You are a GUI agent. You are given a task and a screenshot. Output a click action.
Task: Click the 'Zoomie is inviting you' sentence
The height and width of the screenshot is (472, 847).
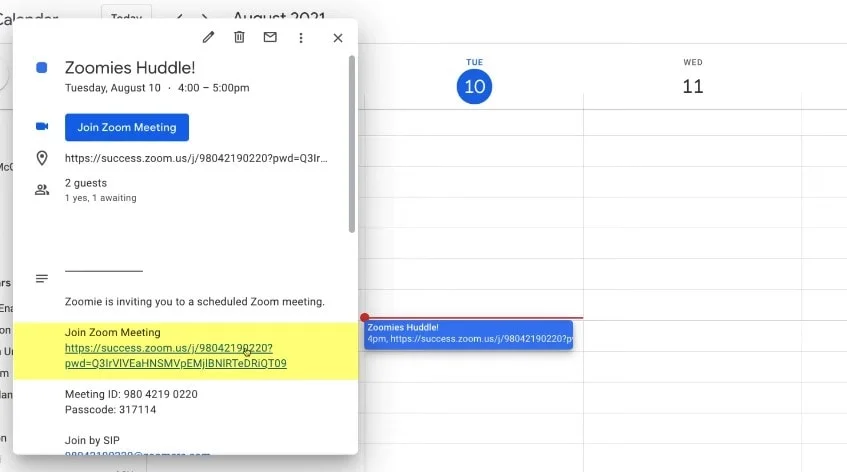pos(195,302)
